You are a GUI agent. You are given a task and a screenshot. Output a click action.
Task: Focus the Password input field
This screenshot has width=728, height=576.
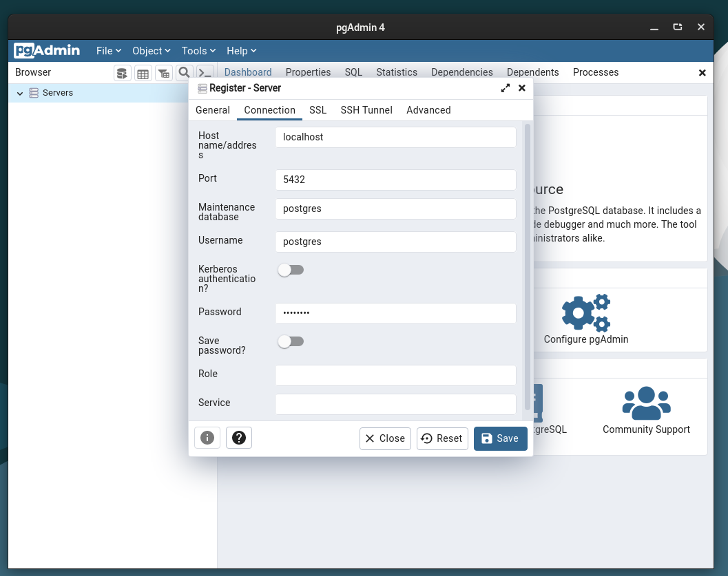[x=395, y=314]
